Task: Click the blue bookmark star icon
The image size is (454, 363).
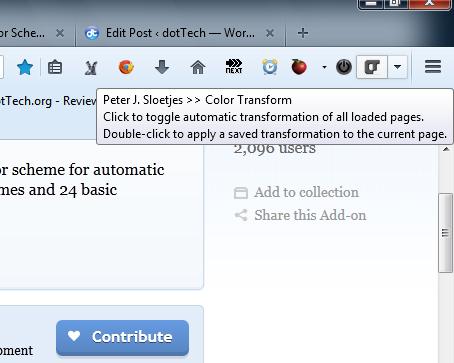Action: pos(25,67)
